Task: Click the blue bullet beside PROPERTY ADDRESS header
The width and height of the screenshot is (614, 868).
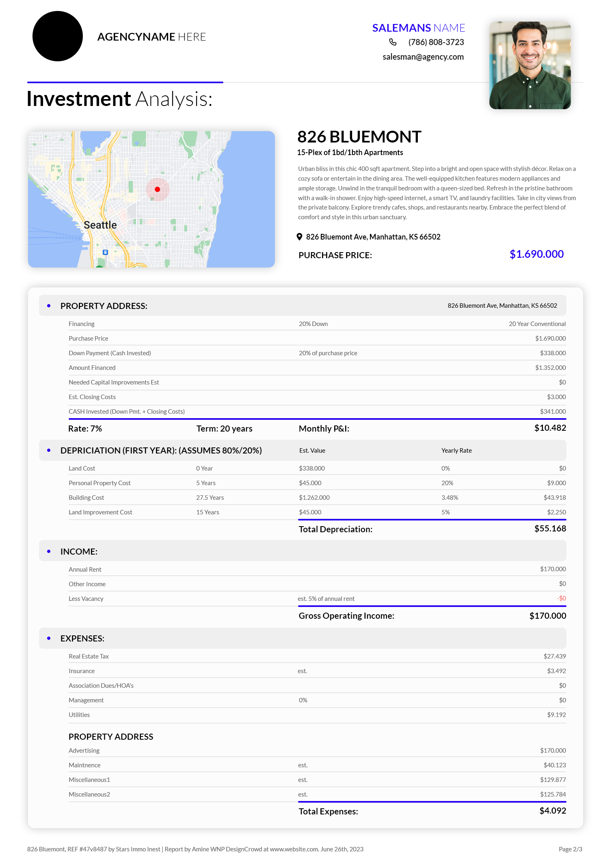Action: pyautogui.click(x=49, y=306)
